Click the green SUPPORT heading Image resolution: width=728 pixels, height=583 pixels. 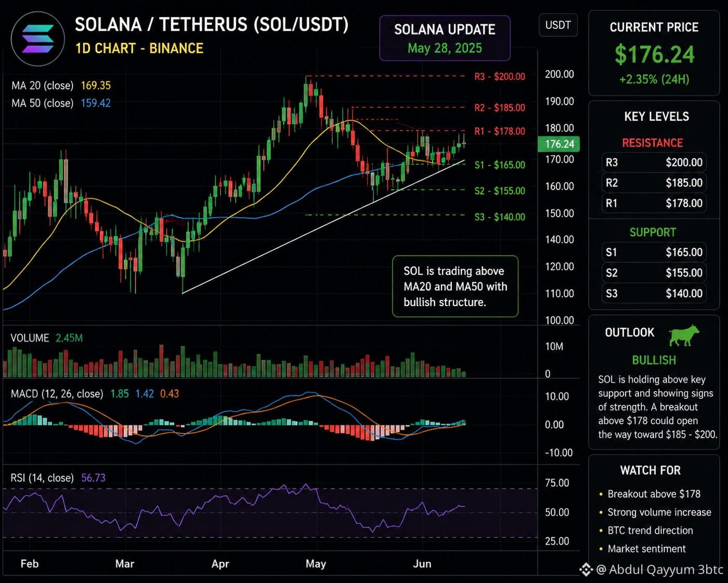pyautogui.click(x=653, y=232)
